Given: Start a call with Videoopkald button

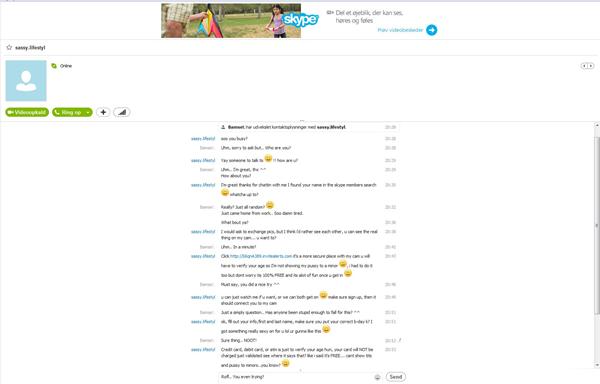Looking at the screenshot, I should click(x=27, y=112).
